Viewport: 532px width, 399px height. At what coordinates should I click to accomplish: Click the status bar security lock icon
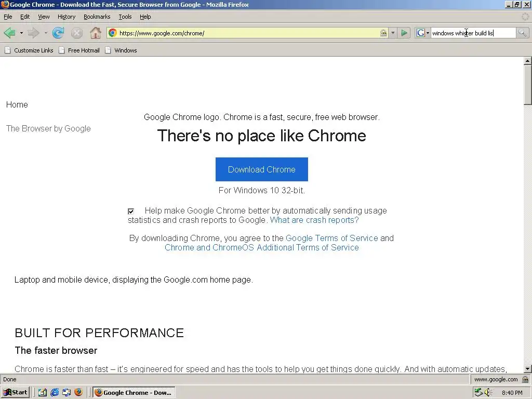(x=525, y=379)
